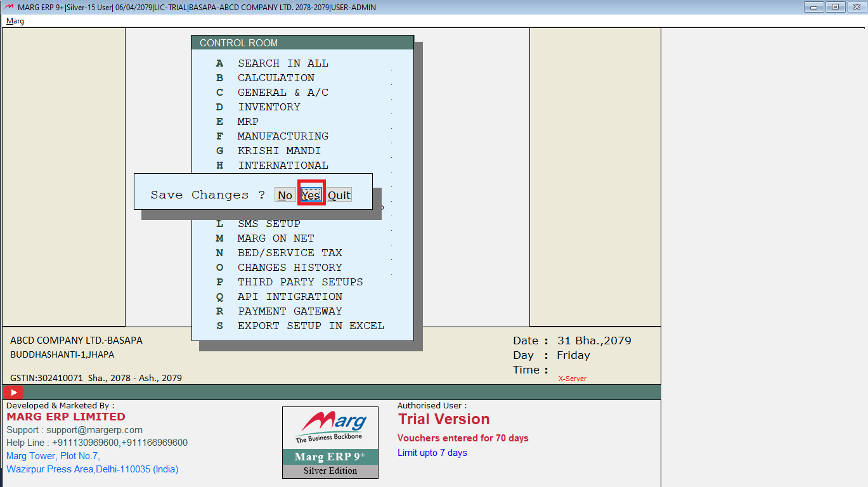The height and width of the screenshot is (487, 868).
Task: Open THIRD PARTY SETUPS
Action: tap(301, 282)
